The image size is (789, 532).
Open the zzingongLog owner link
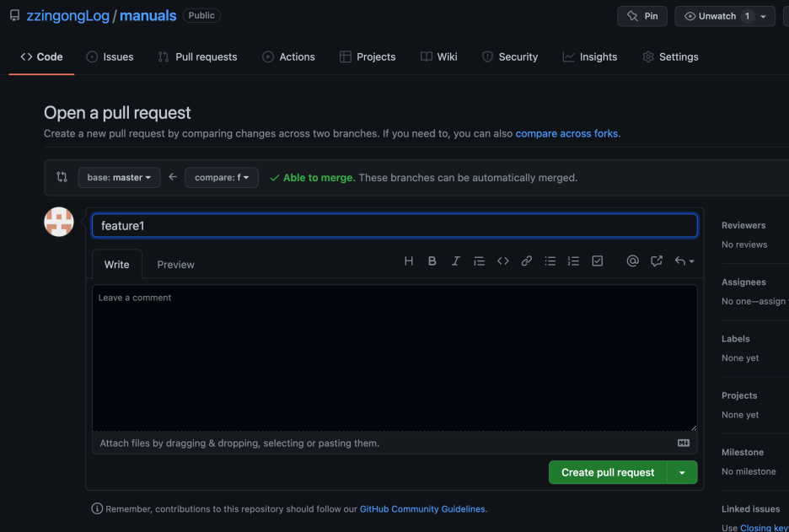[68, 16]
